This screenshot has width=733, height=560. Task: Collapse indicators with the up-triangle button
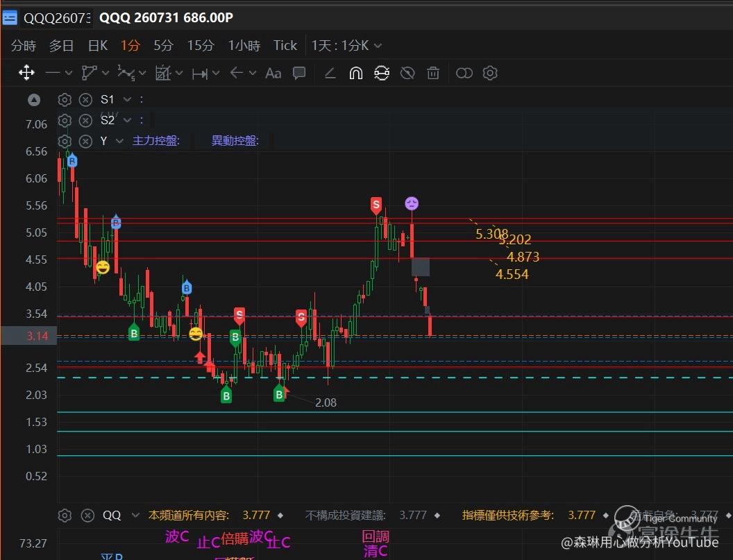click(34, 99)
